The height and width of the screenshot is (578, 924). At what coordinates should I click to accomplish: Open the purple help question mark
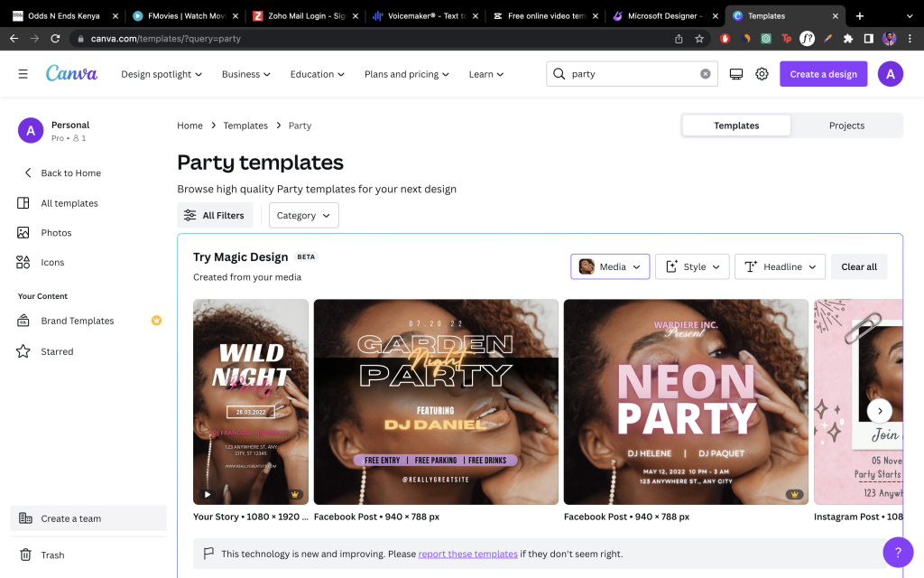coord(898,552)
